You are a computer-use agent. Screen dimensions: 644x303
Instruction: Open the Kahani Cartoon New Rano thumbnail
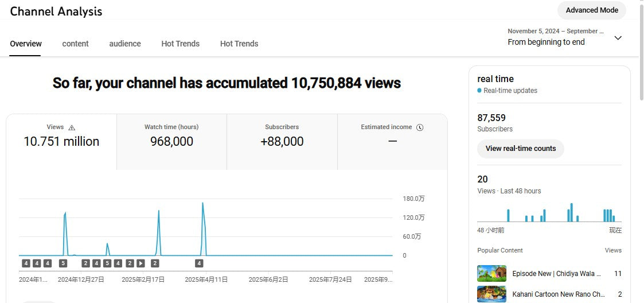coord(491,294)
